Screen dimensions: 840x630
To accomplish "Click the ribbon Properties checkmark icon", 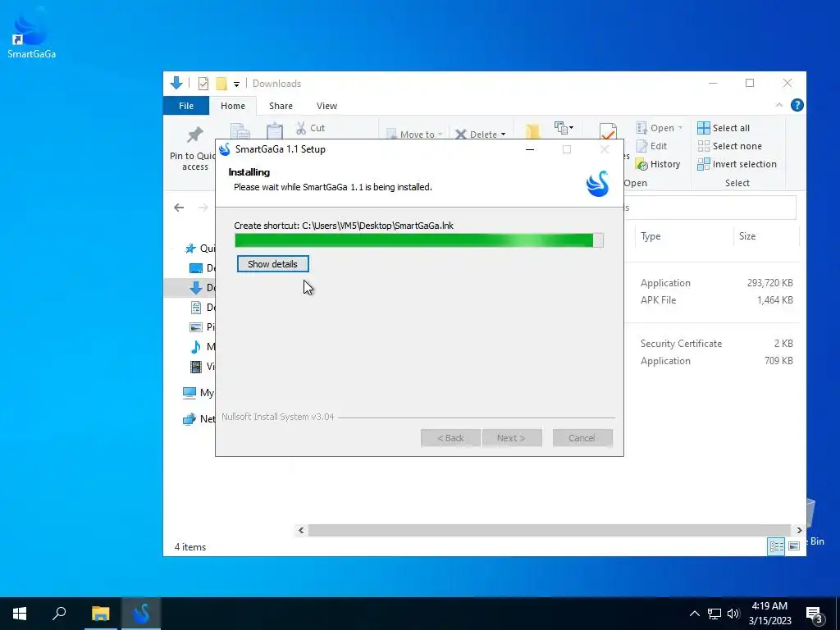I will point(608,132).
